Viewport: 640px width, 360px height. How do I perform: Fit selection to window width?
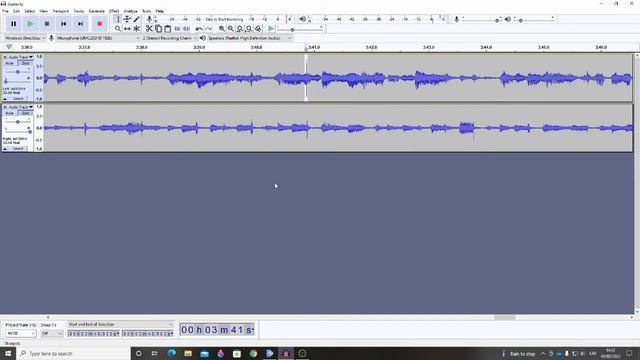coord(240,29)
